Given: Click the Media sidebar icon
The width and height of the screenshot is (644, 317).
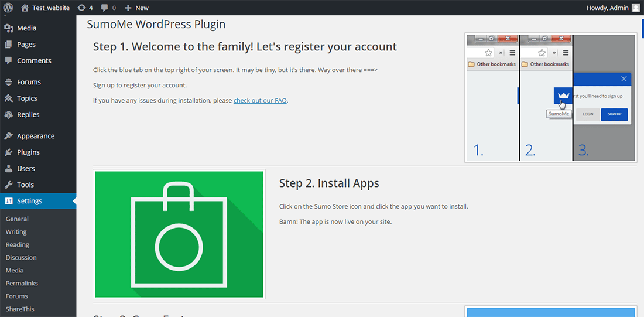Looking at the screenshot, I should coord(9,28).
